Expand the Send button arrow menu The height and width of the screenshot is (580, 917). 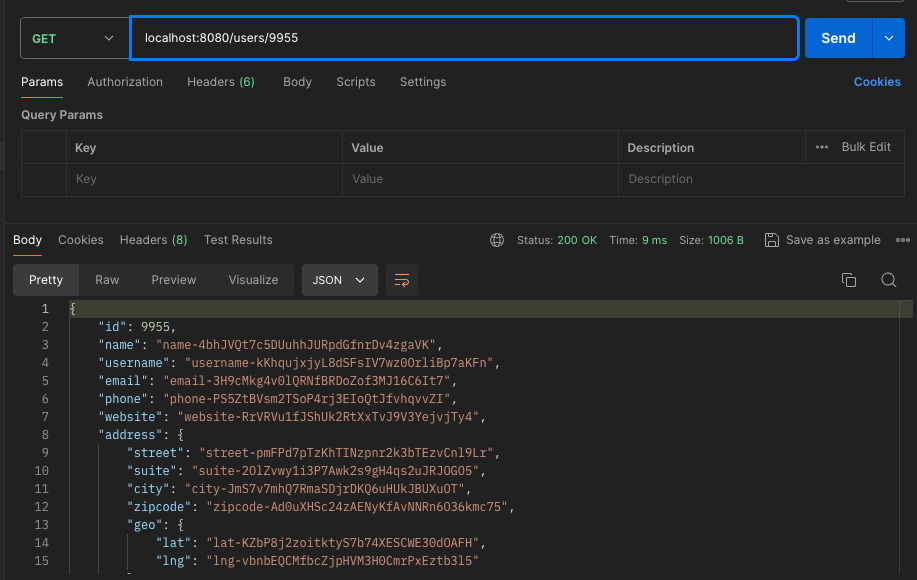click(888, 38)
